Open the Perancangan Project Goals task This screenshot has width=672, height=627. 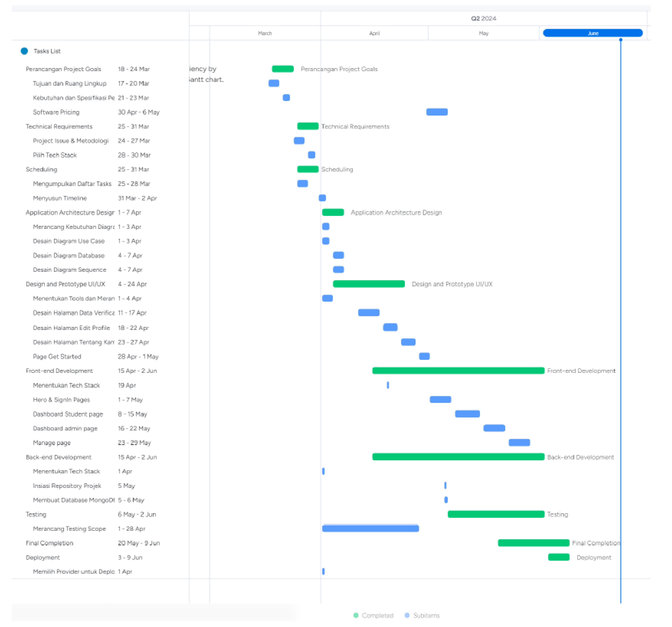(64, 69)
